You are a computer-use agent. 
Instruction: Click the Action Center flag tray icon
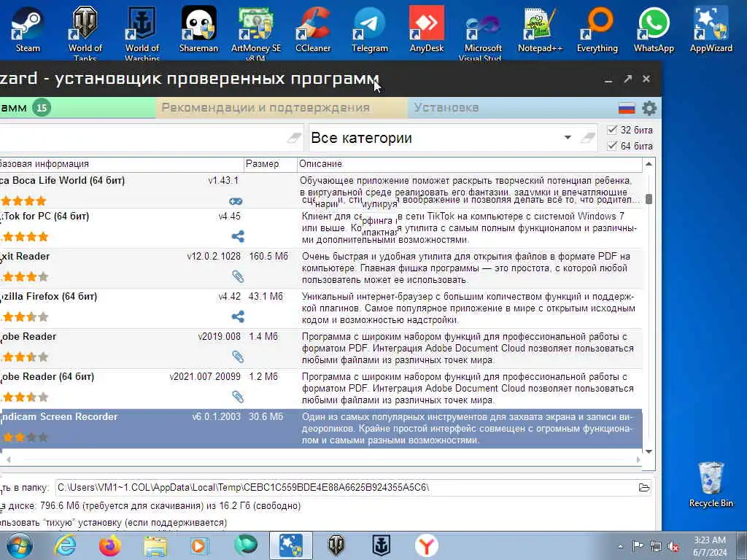pyautogui.click(x=638, y=546)
